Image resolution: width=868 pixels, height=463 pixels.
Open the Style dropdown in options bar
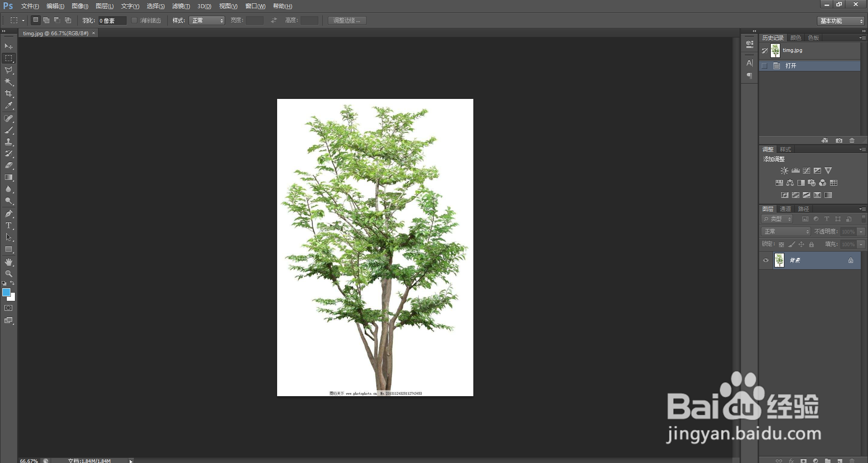tap(207, 20)
